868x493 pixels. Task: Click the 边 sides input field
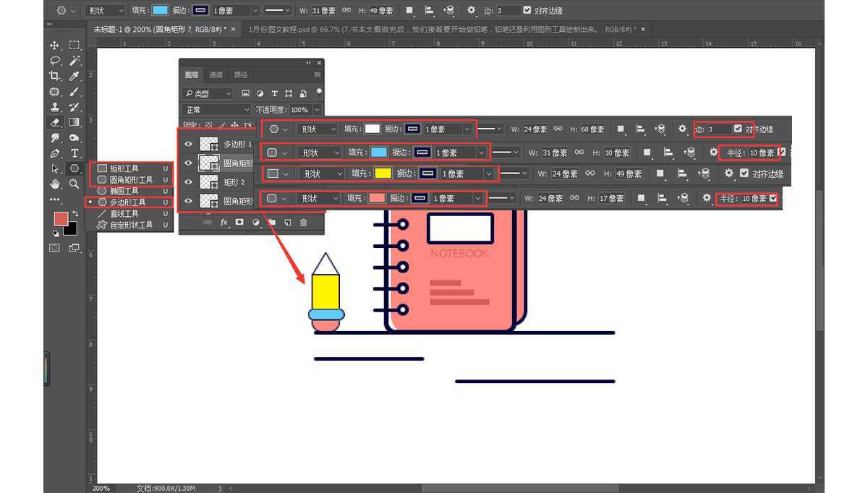pyautogui.click(x=507, y=11)
